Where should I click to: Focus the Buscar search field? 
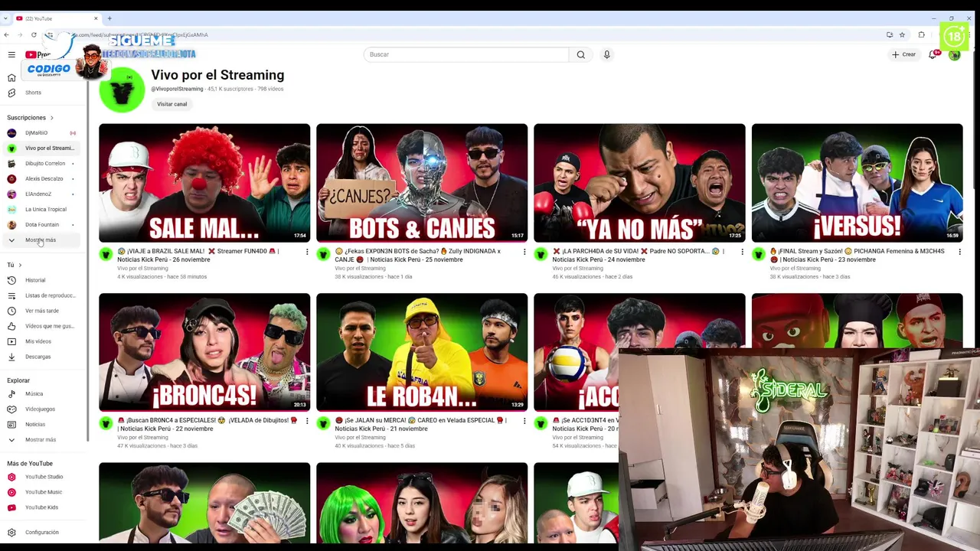pyautogui.click(x=466, y=54)
